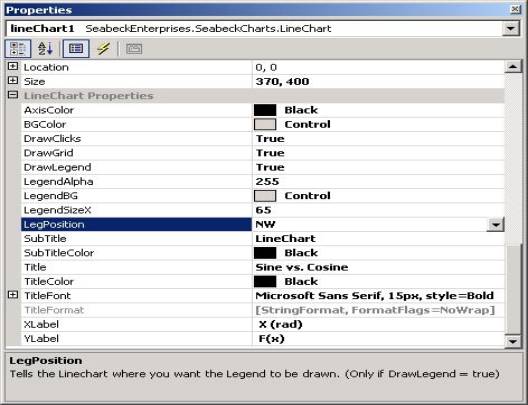The height and width of the screenshot is (405, 528).
Task: Select the YLabel property name
Action: pyautogui.click(x=41, y=339)
